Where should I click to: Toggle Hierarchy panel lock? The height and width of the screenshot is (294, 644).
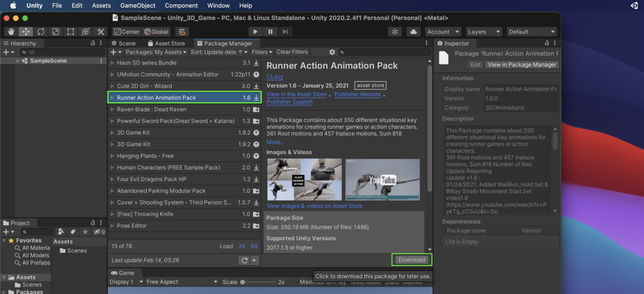(x=93, y=43)
